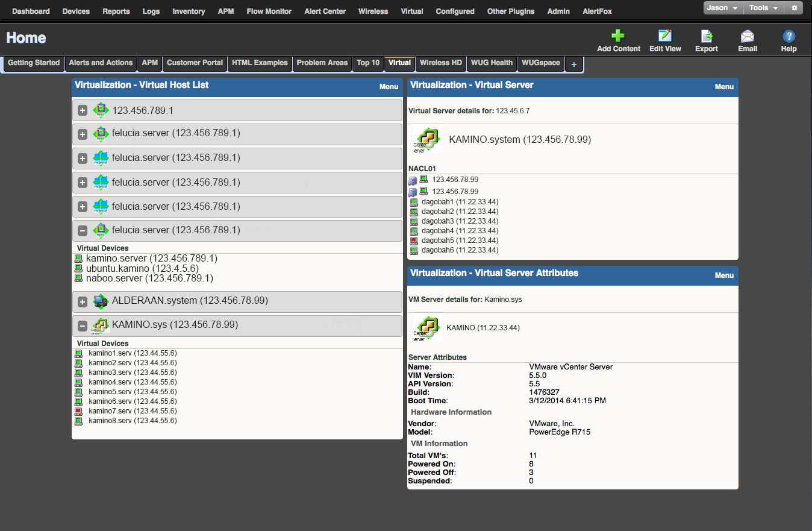
Task: Click vCenter icon beside KAMINO (11.22.33.44)
Action: (428, 329)
